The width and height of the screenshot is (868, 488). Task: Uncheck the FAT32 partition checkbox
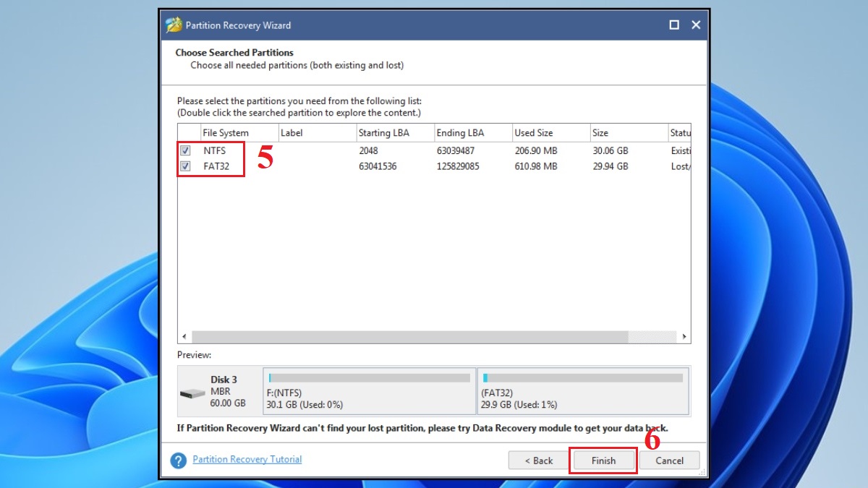coord(186,166)
